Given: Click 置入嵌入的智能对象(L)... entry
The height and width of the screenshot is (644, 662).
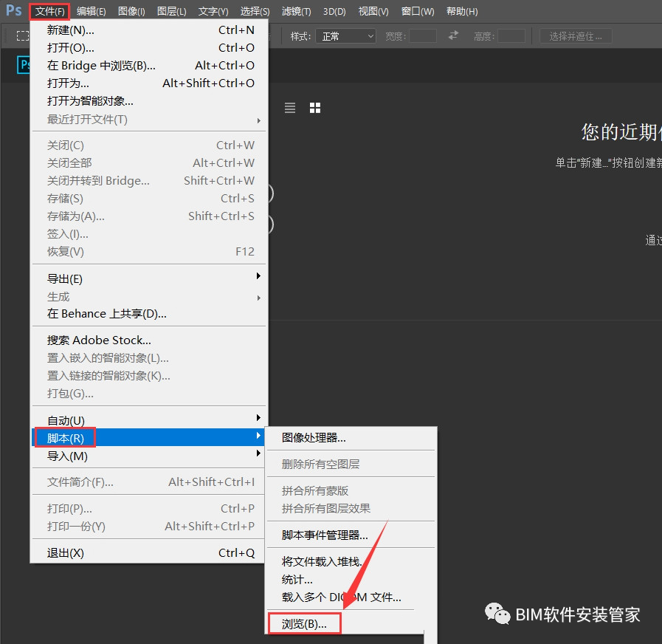Looking at the screenshot, I should coord(149,358).
